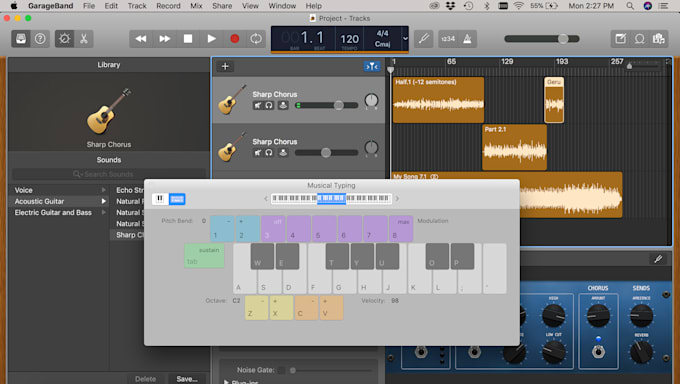Fast forward the playhead
Image resolution: width=680 pixels, height=384 pixels.
(x=165, y=39)
